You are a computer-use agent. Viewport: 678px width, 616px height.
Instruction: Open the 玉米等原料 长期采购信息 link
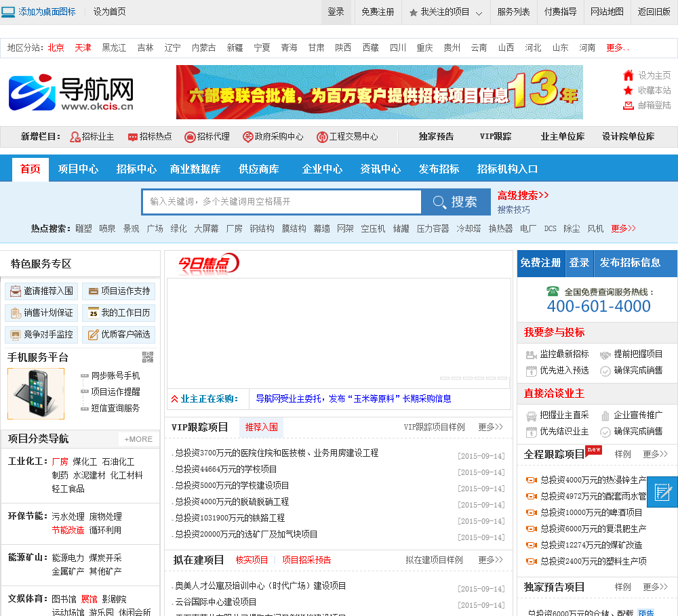click(x=353, y=398)
